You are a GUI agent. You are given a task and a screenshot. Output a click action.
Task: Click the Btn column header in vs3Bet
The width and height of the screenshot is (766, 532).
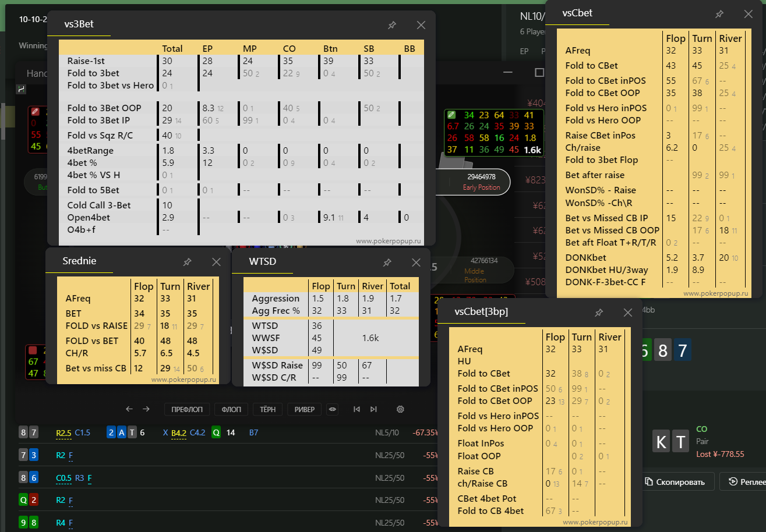click(331, 49)
